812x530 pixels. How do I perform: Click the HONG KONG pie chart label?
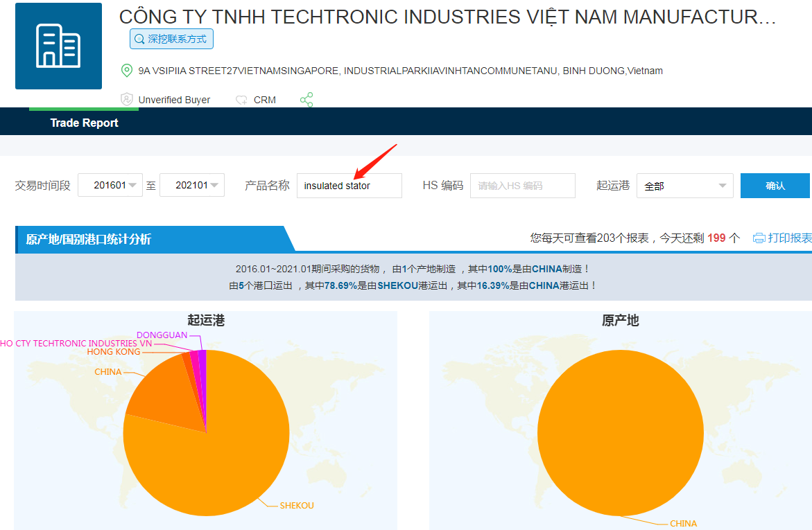pos(114,351)
